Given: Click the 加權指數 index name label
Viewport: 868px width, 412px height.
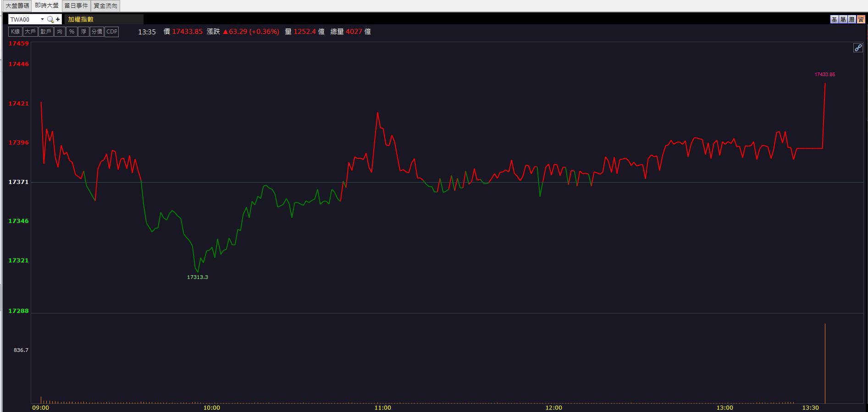Looking at the screenshot, I should coord(81,19).
